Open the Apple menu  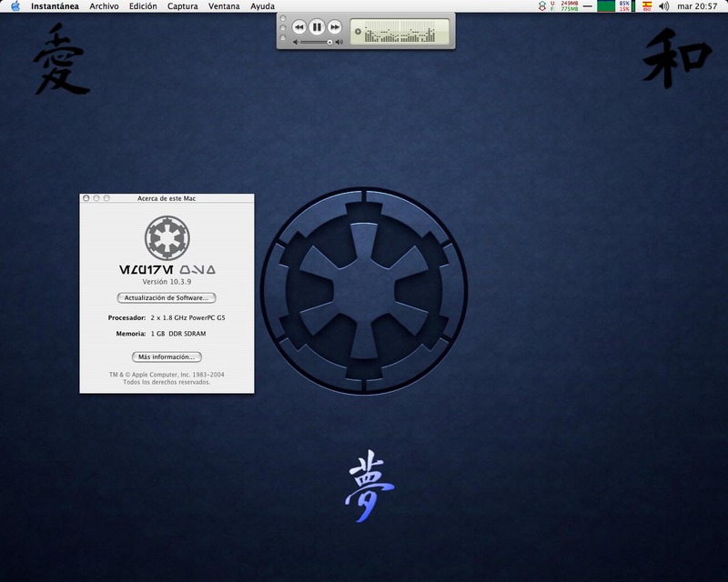pyautogui.click(x=15, y=6)
